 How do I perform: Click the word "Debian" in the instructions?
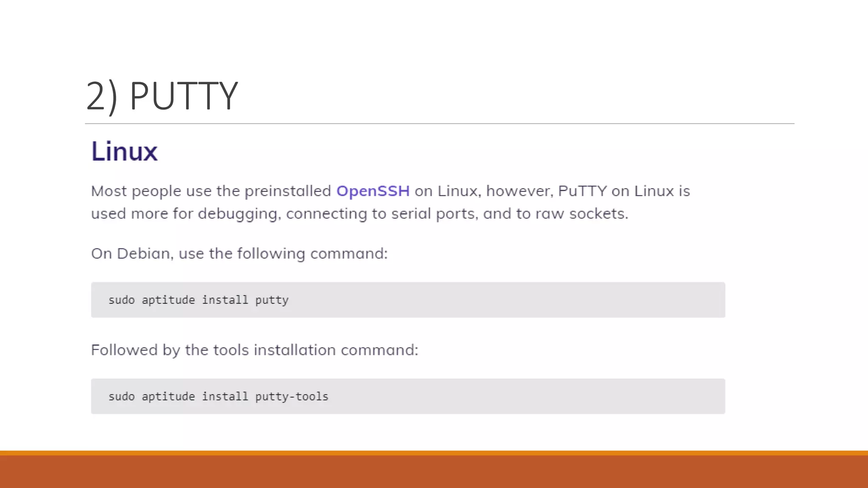(x=143, y=253)
